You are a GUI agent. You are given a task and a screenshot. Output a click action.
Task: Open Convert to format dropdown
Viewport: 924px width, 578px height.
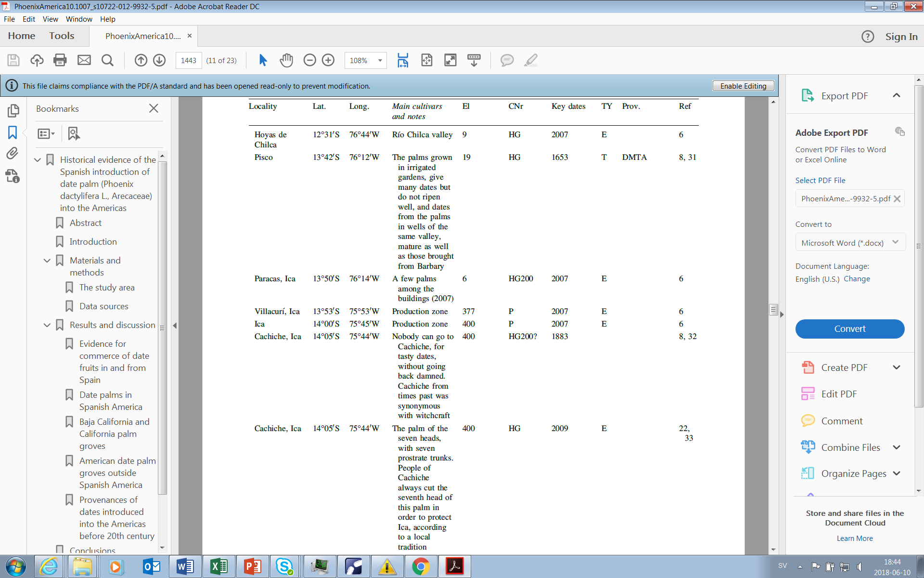click(850, 243)
